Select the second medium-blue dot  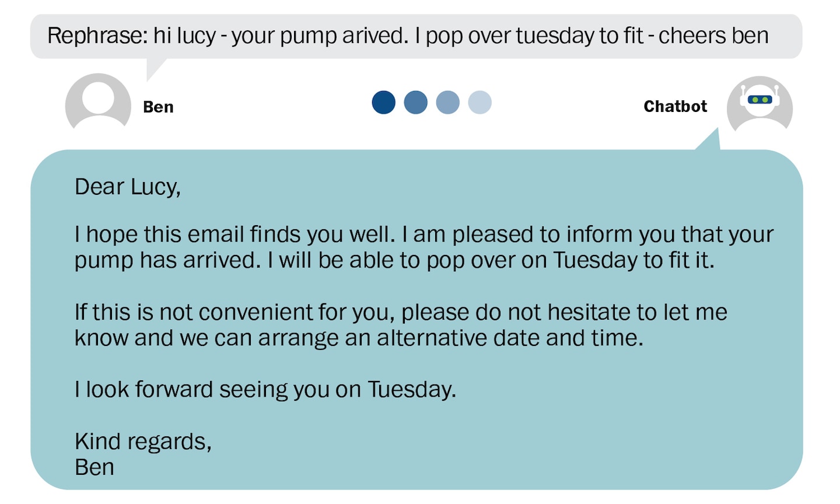pyautogui.click(x=415, y=102)
